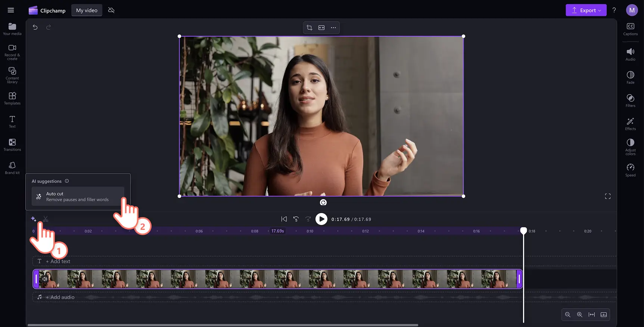The width and height of the screenshot is (644, 327).
Task: Play the video preview
Action: click(321, 219)
